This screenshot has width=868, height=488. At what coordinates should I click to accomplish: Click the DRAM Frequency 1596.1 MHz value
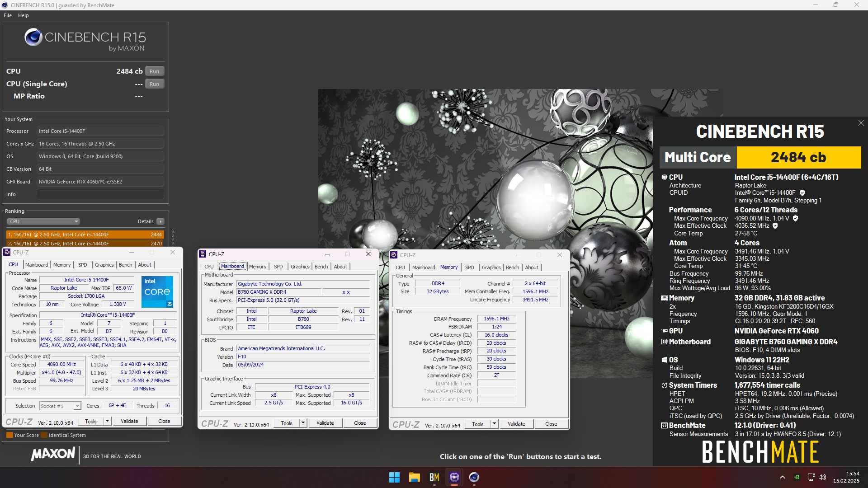click(496, 319)
